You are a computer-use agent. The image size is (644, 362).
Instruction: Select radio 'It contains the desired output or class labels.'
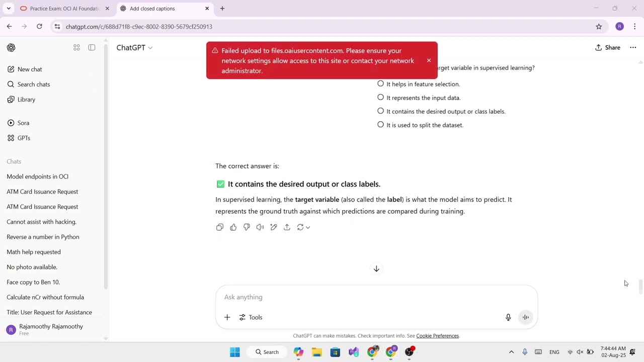coord(380,111)
